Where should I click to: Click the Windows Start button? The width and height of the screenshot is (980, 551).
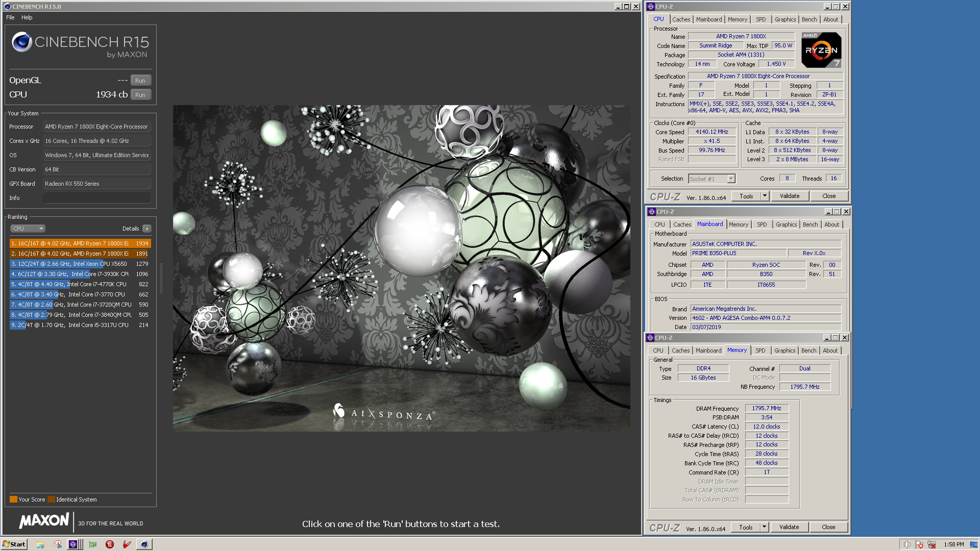click(x=14, y=544)
